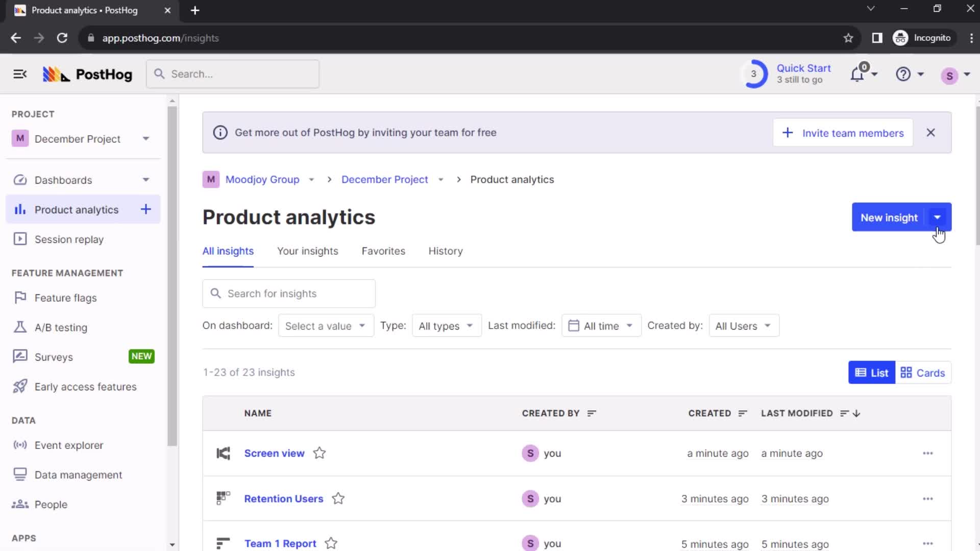This screenshot has height=551, width=980.
Task: Switch to the Favorites tab
Action: click(x=383, y=251)
